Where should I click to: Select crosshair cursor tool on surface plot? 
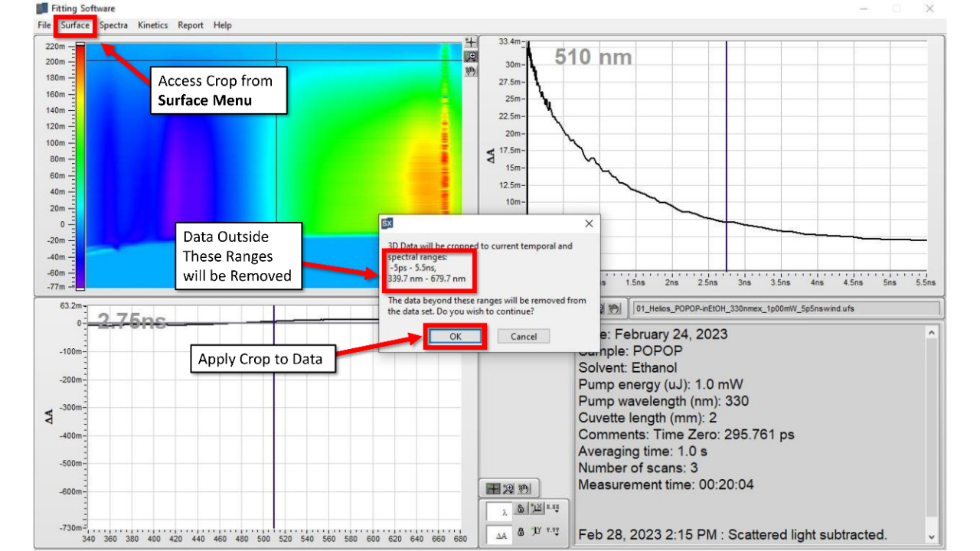tap(471, 42)
